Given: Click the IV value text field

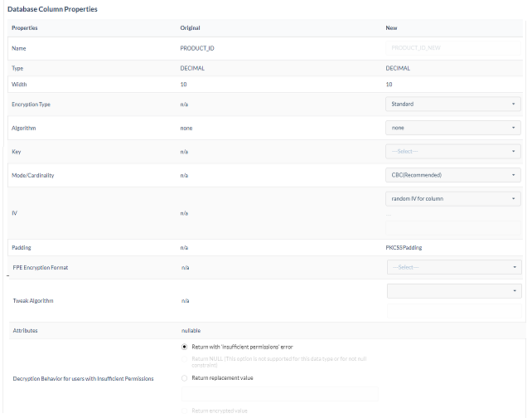Looking at the screenshot, I should 453,227.
